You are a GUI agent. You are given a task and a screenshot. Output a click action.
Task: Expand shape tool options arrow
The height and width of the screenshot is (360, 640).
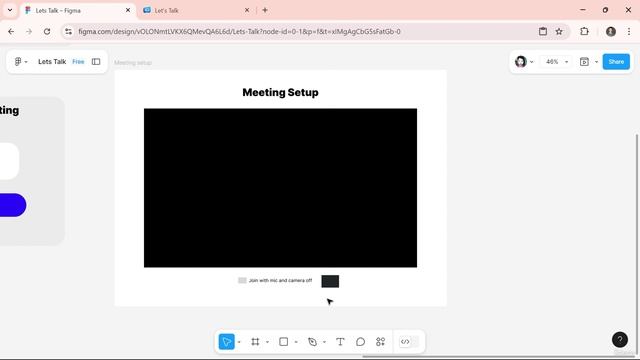click(296, 342)
